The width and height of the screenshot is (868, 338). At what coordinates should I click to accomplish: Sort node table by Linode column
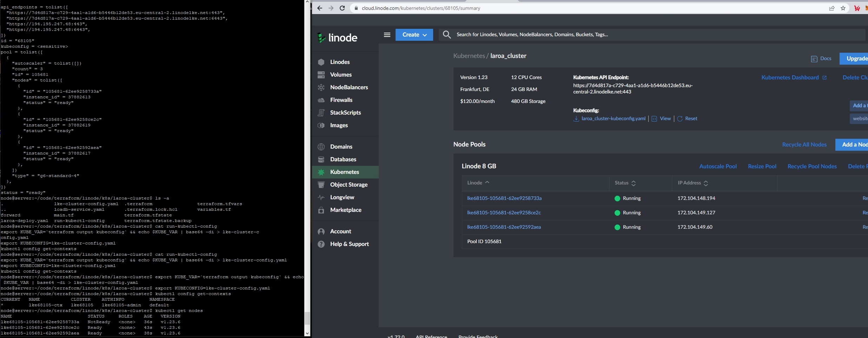pos(478,183)
